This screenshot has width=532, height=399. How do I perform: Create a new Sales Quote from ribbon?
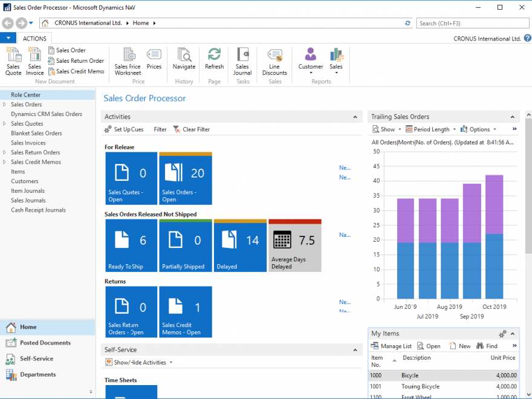(x=13, y=61)
